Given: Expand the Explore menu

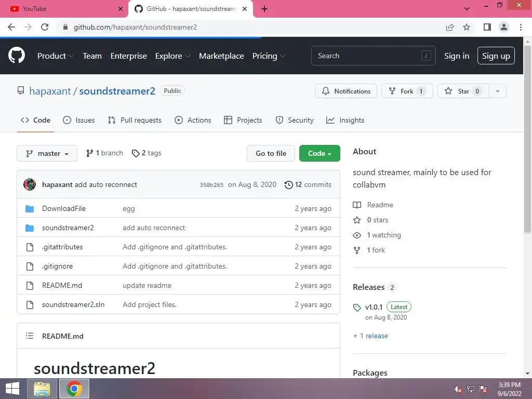Looking at the screenshot, I should (172, 56).
